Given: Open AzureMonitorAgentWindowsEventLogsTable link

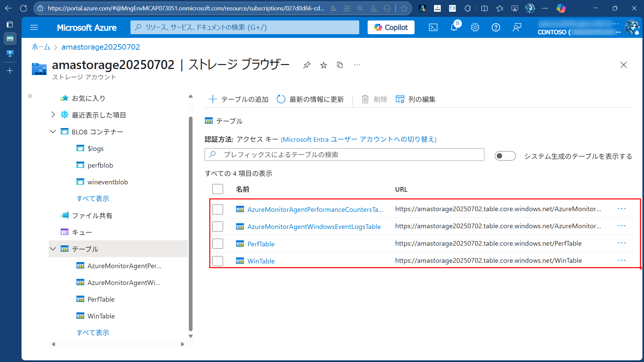Looking at the screenshot, I should pyautogui.click(x=314, y=227).
